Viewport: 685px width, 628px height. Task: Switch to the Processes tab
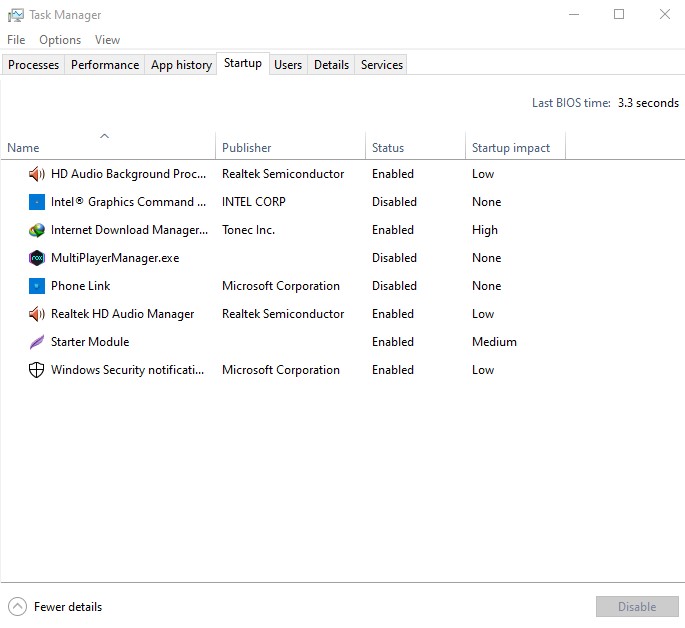(x=34, y=65)
